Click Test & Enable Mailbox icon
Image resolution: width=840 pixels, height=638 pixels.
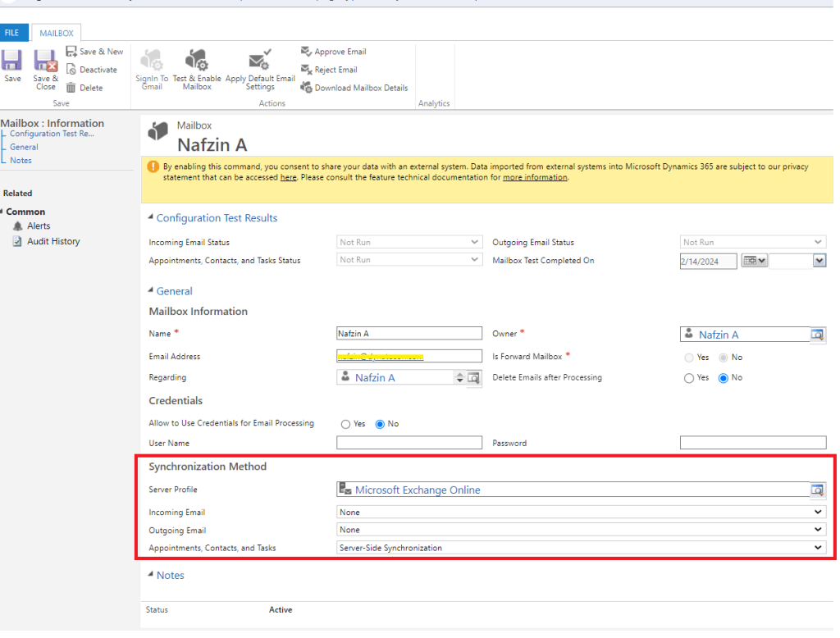pyautogui.click(x=197, y=61)
